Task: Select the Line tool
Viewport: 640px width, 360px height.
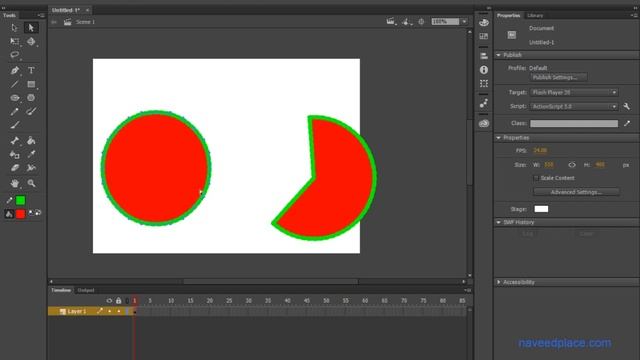Action: coord(15,84)
